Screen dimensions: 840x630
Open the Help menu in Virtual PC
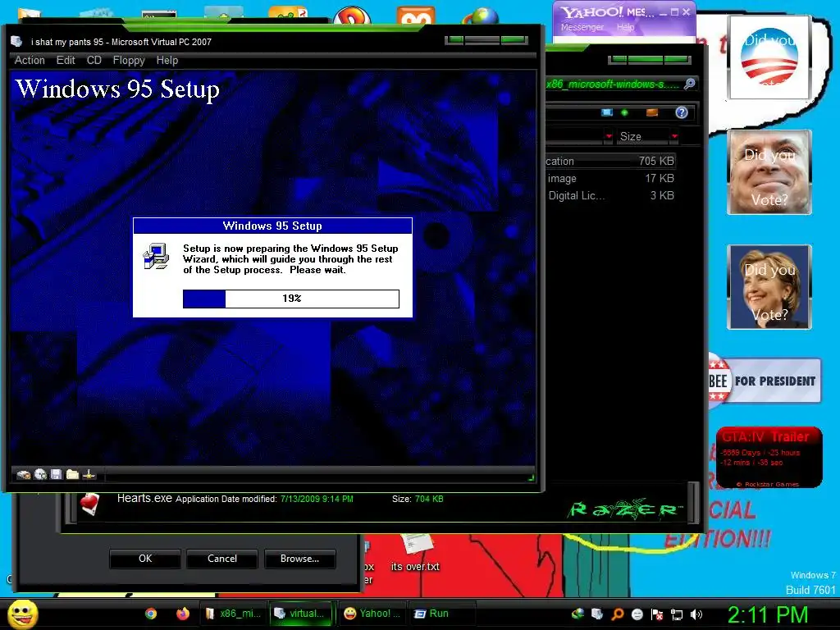click(167, 61)
